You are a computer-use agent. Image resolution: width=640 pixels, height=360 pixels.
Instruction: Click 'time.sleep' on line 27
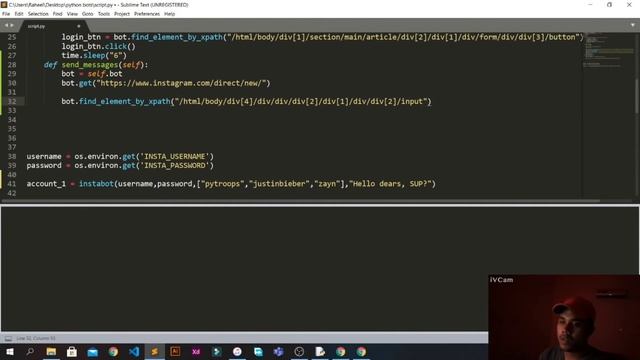[83, 55]
